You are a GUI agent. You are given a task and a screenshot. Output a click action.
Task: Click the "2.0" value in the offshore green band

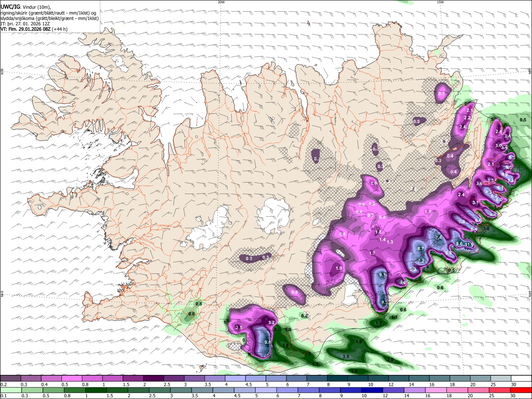tap(390, 360)
